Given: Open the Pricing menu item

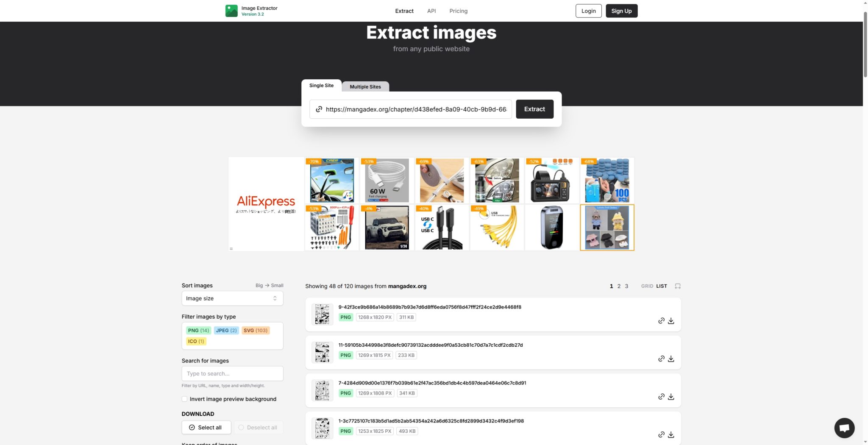Looking at the screenshot, I should coord(458,11).
